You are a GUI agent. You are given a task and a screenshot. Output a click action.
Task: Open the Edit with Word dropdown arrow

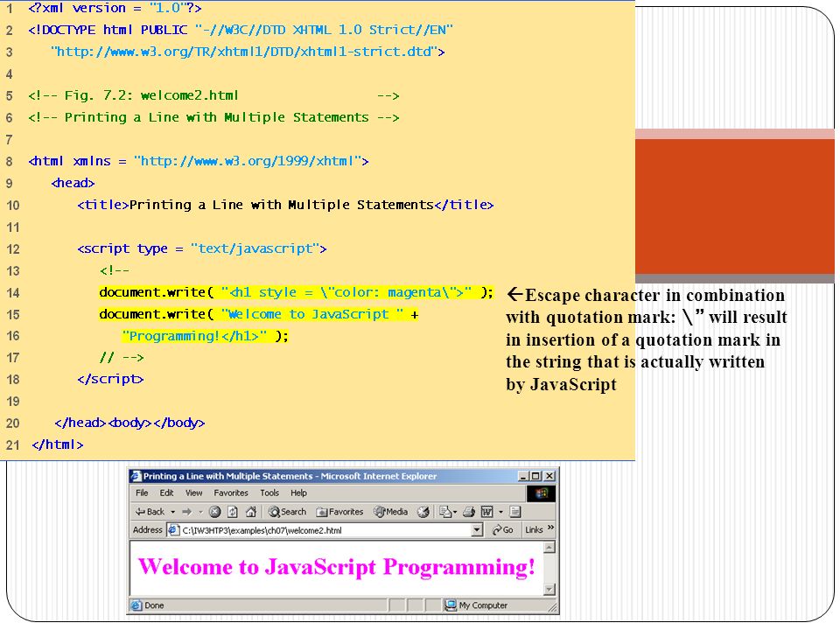coord(500,512)
